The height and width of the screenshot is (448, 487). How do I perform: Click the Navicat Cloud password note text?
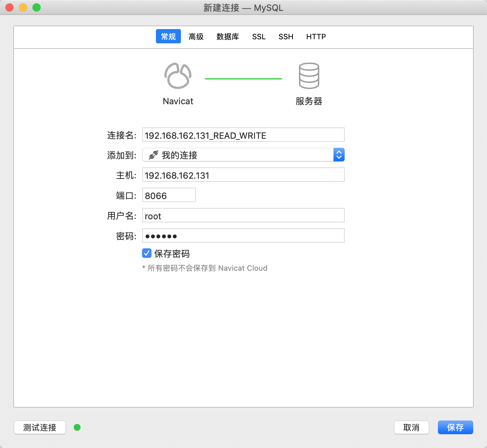[x=205, y=268]
